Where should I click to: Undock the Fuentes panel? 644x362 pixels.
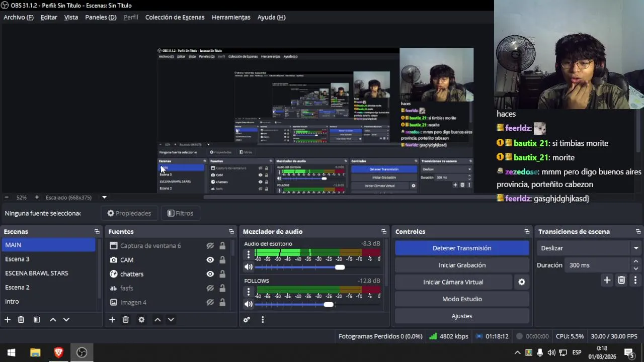(x=231, y=232)
